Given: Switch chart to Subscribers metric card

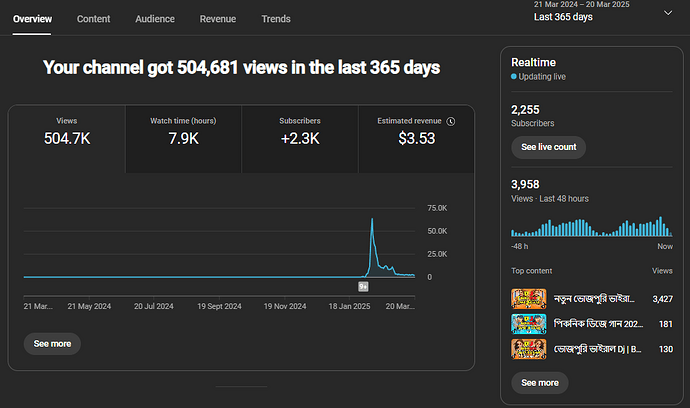Looking at the screenshot, I should pos(300,139).
